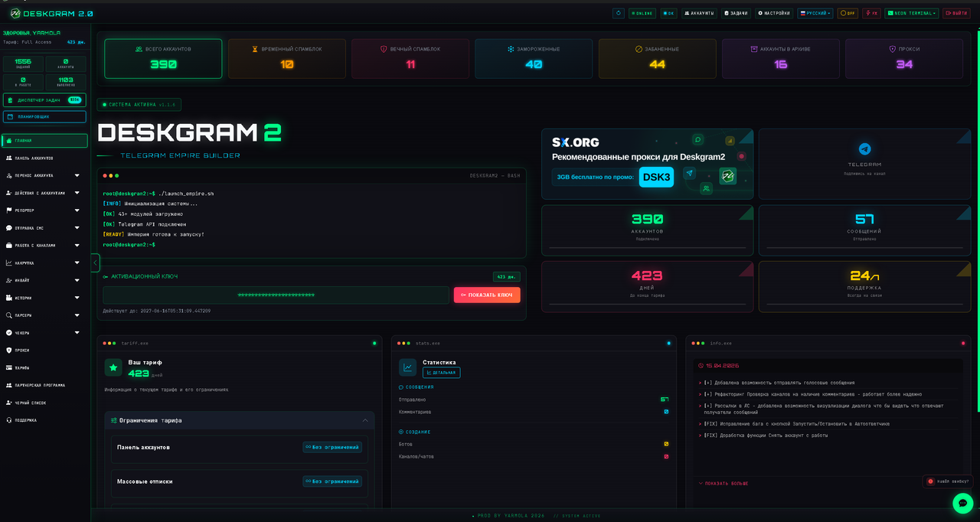
Task: Click the Детальная statistics button
Action: (x=441, y=373)
